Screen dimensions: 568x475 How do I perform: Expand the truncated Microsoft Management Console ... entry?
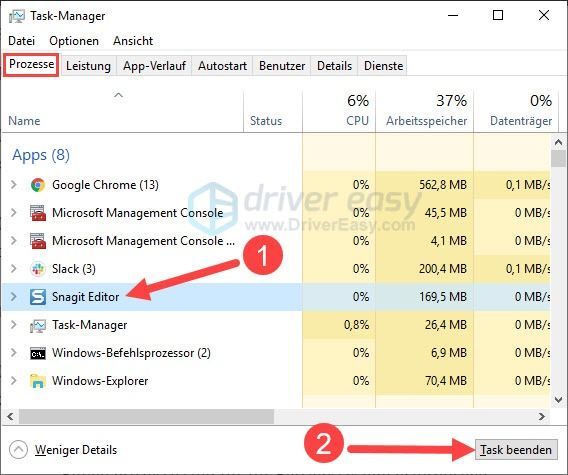(14, 241)
